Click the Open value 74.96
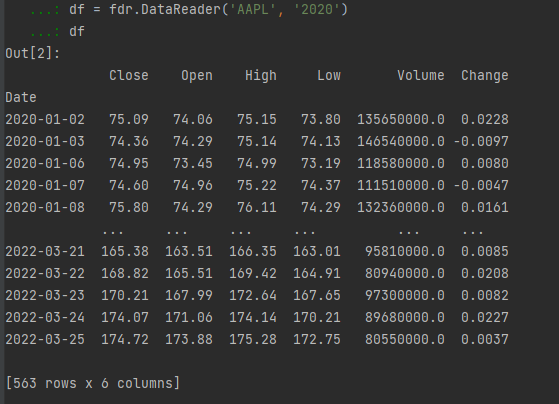 pyautogui.click(x=193, y=185)
